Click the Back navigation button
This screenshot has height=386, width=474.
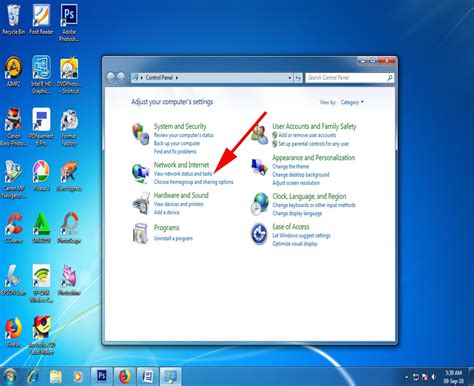coord(110,78)
